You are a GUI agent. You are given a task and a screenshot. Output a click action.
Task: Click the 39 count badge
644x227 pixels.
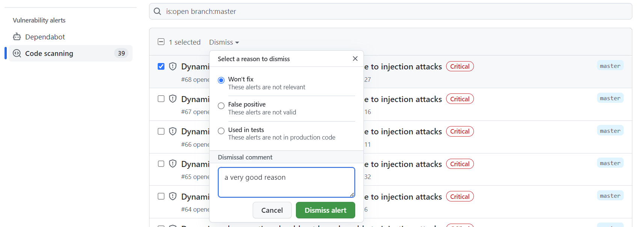point(121,53)
